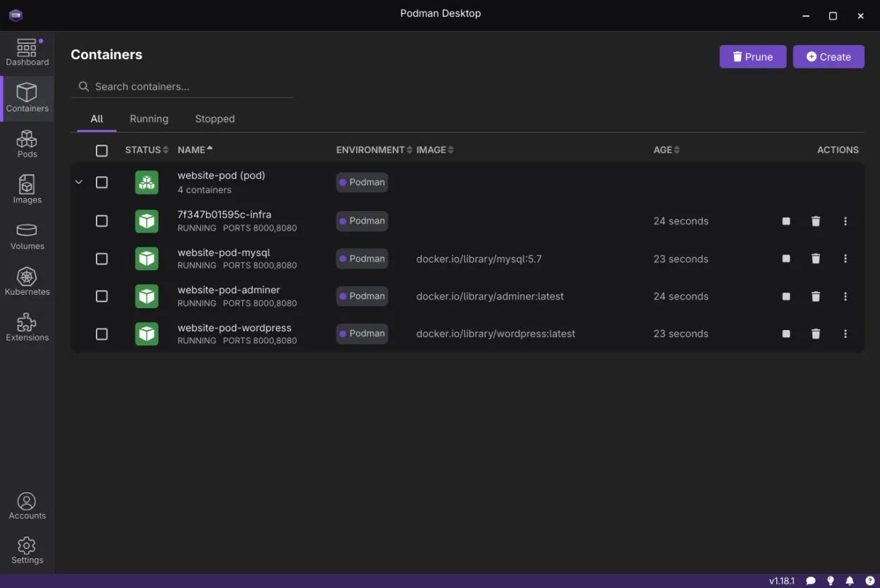Image resolution: width=880 pixels, height=588 pixels.
Task: Open Accounts in the sidebar
Action: pos(27,506)
